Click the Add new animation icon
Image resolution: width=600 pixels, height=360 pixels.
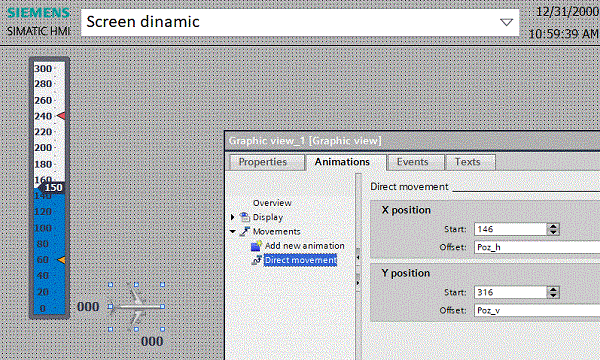point(256,246)
